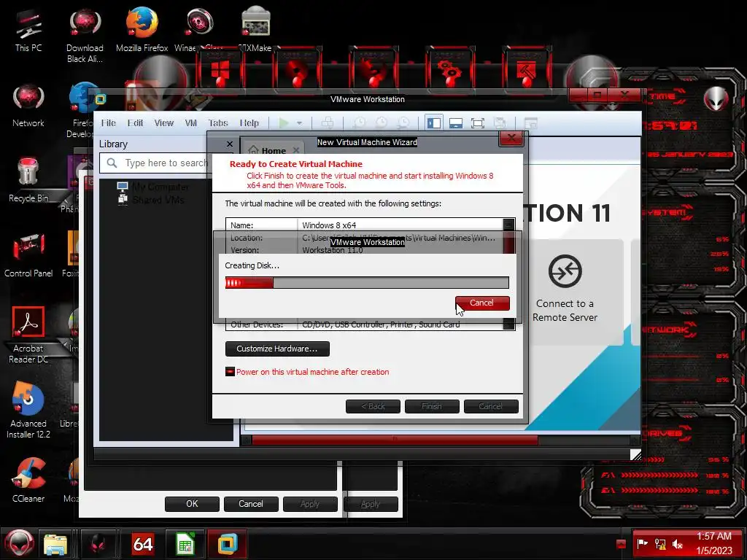Expand the power options dropdown arrow
Image resolution: width=747 pixels, height=560 pixels.
pos(299,122)
